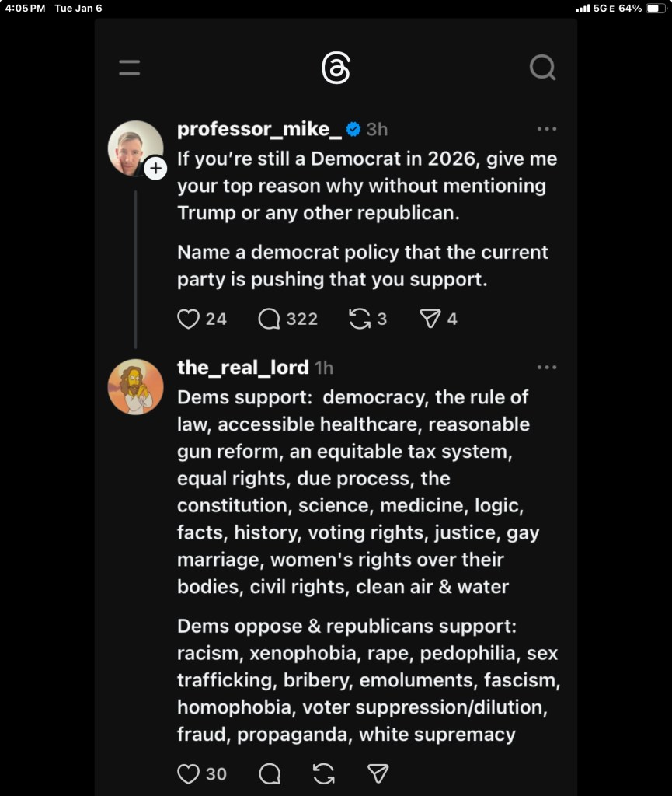Share the_real_lord's reply
Image resolution: width=672 pixels, height=796 pixels.
tap(378, 773)
